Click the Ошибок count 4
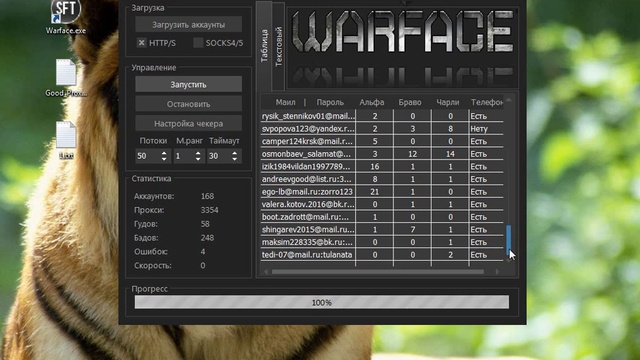 203,252
